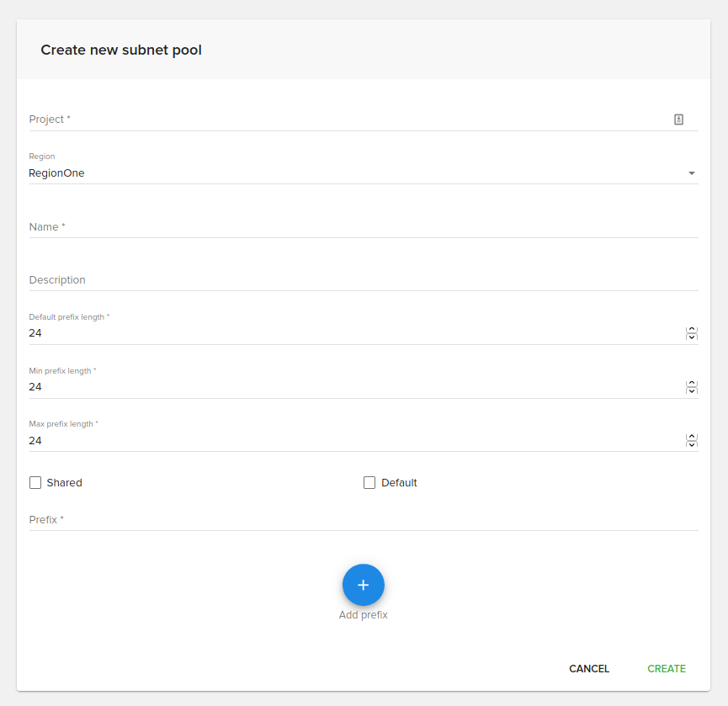Decrement the Min prefix length
Image resolution: width=728 pixels, height=706 pixels.
[692, 391]
